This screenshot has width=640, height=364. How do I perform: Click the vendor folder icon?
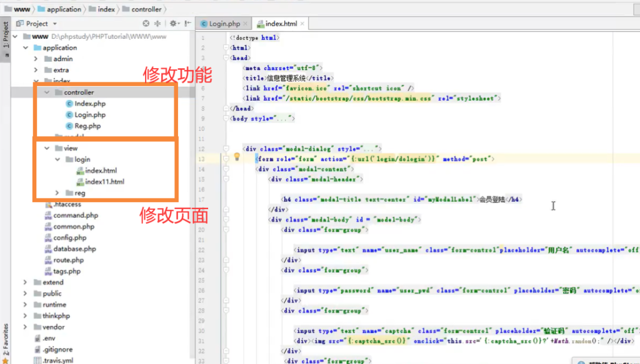[37, 327]
